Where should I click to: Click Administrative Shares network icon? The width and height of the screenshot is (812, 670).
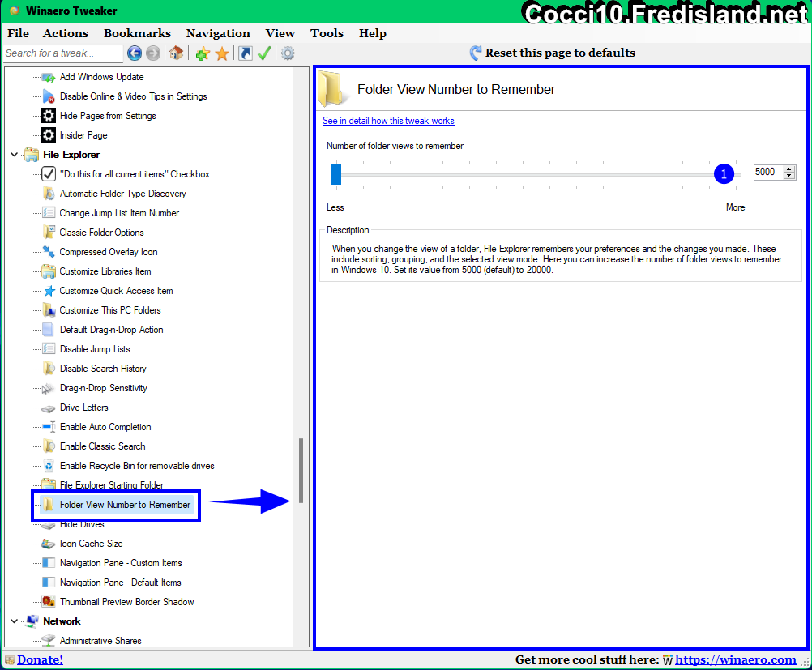pos(49,641)
